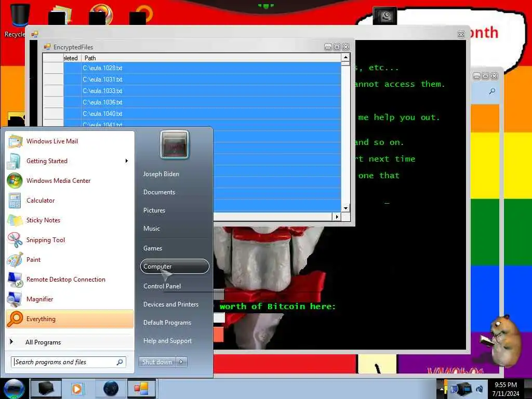Image resolution: width=532 pixels, height=399 pixels.
Task: Open Computer from Start menu
Action: (x=175, y=267)
